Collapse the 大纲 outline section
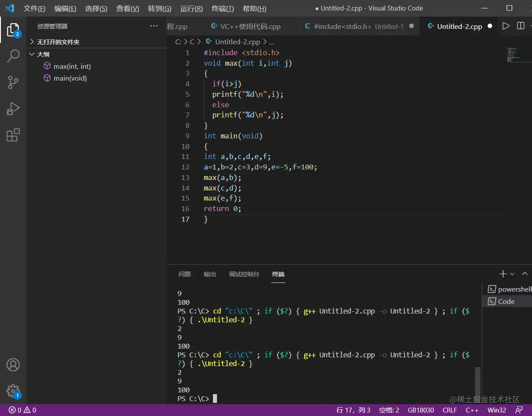 (43, 54)
